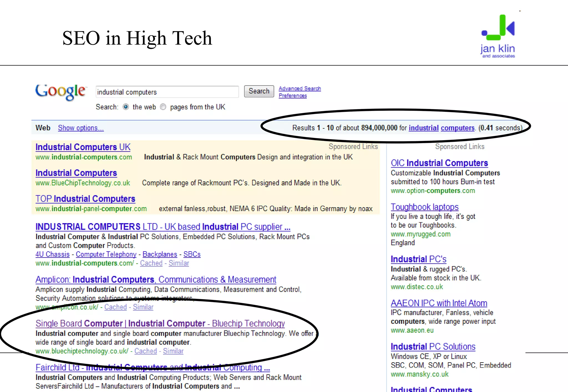Open "Industrial PC's" sidebar ad
The image size is (568, 392).
point(419,259)
